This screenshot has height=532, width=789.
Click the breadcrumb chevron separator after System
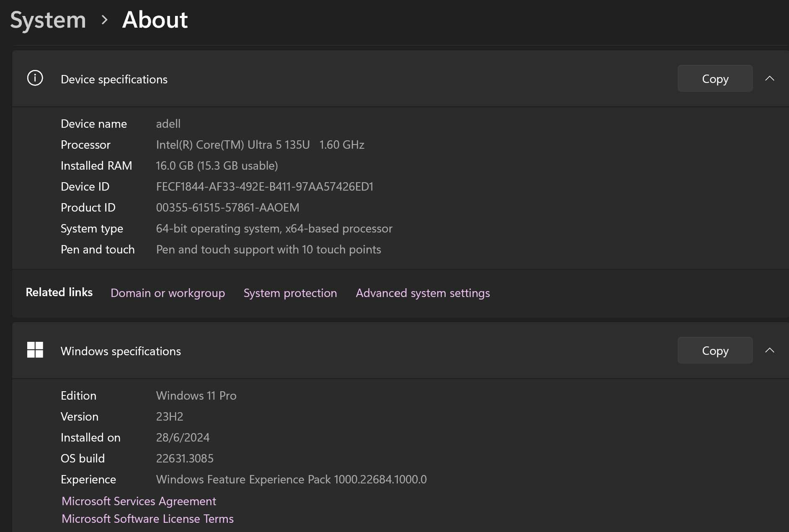105,20
